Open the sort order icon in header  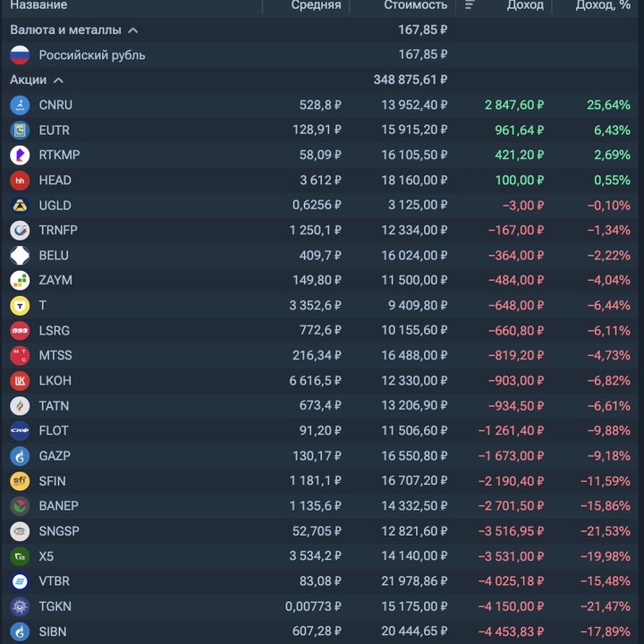click(x=470, y=5)
